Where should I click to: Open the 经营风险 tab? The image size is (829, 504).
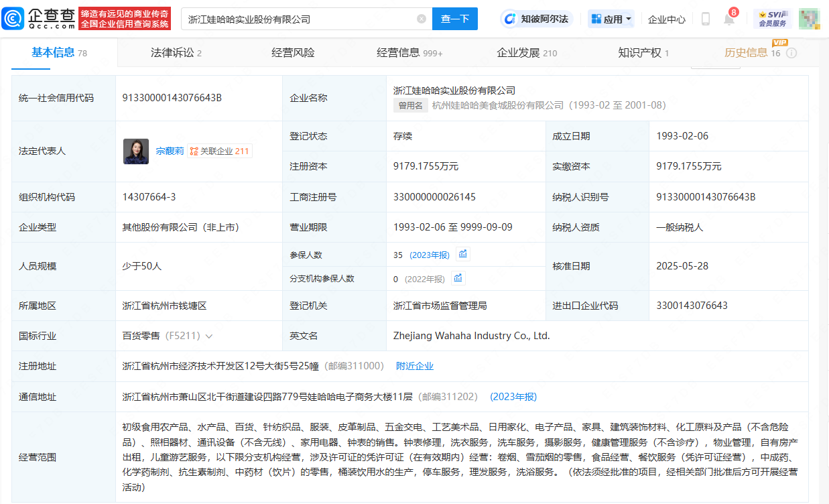[x=293, y=53]
